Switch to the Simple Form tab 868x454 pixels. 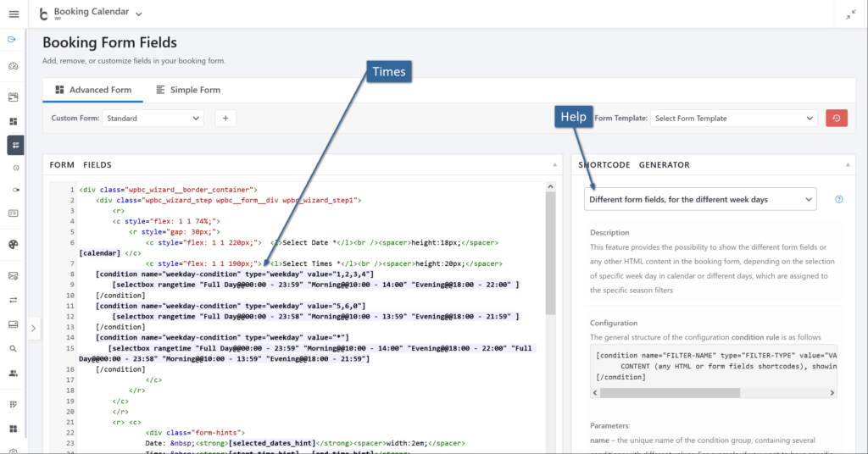coord(188,90)
